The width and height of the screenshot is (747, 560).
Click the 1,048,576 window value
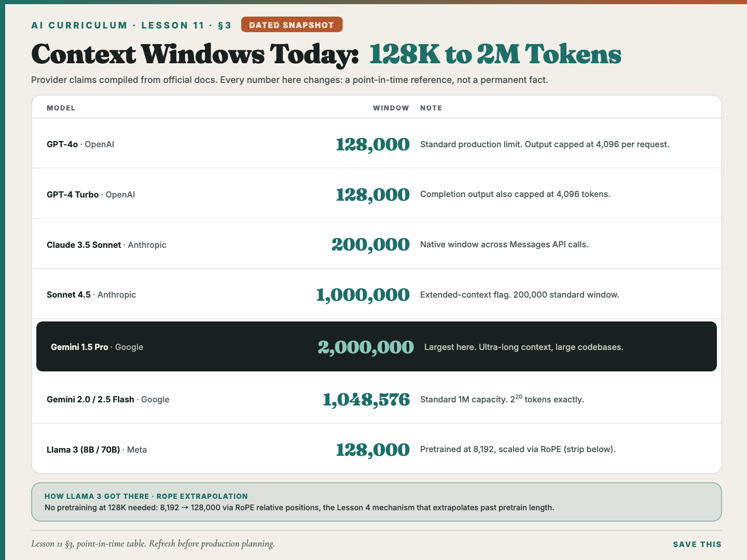366,399
